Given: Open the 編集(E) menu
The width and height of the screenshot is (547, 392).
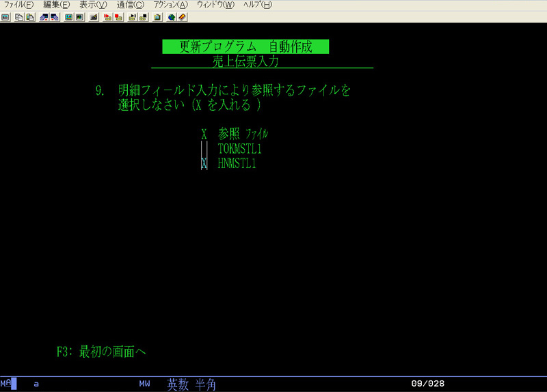Looking at the screenshot, I should point(57,5).
